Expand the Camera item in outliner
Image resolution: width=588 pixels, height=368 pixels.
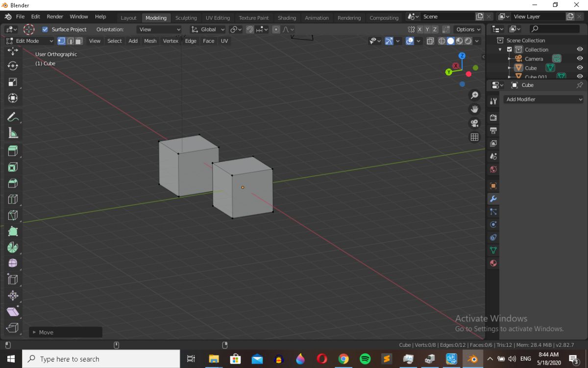click(x=510, y=59)
